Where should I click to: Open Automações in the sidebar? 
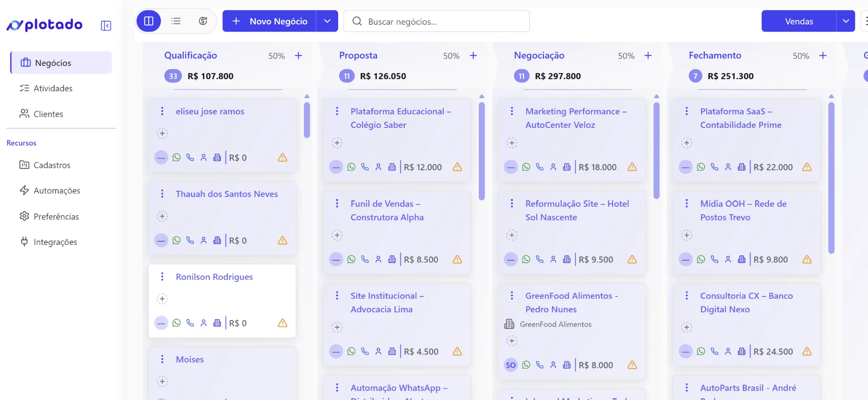pyautogui.click(x=50, y=190)
